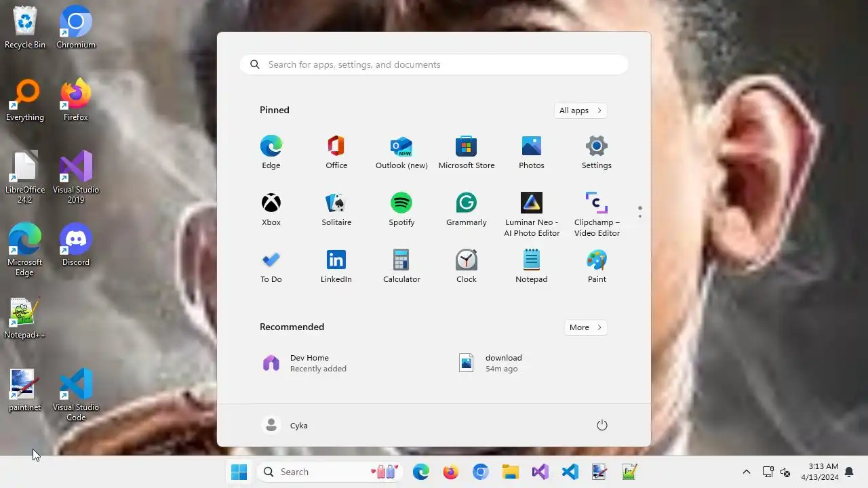The height and width of the screenshot is (488, 868).
Task: Launch Luminar Neo AI Photo Editor
Action: (x=532, y=214)
